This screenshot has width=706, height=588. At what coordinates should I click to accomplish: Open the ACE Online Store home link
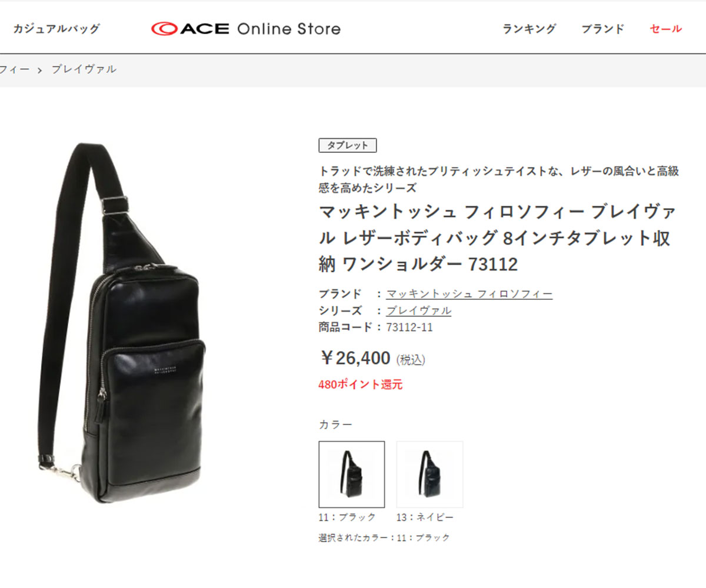tap(246, 28)
